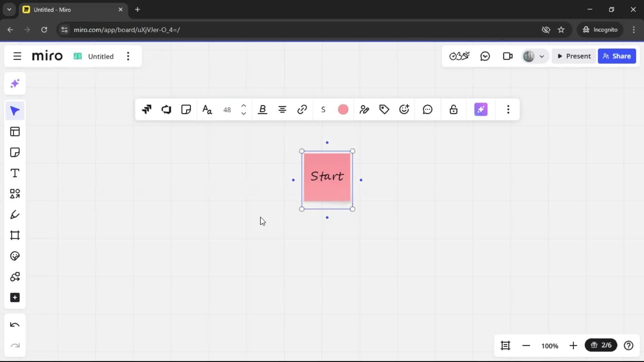This screenshot has width=644, height=362.
Task: Select the Pen drawing tool
Action: click(15, 215)
